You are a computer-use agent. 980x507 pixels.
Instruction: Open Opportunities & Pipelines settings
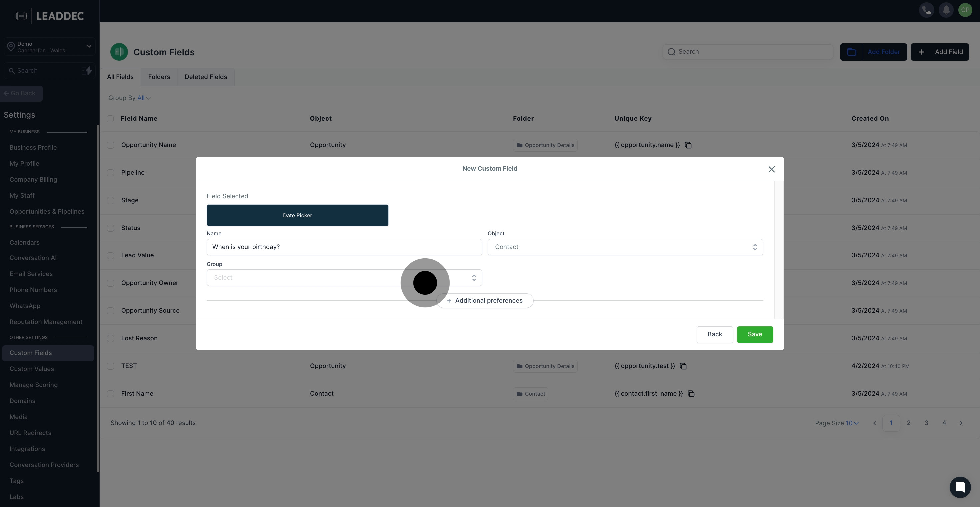point(47,211)
